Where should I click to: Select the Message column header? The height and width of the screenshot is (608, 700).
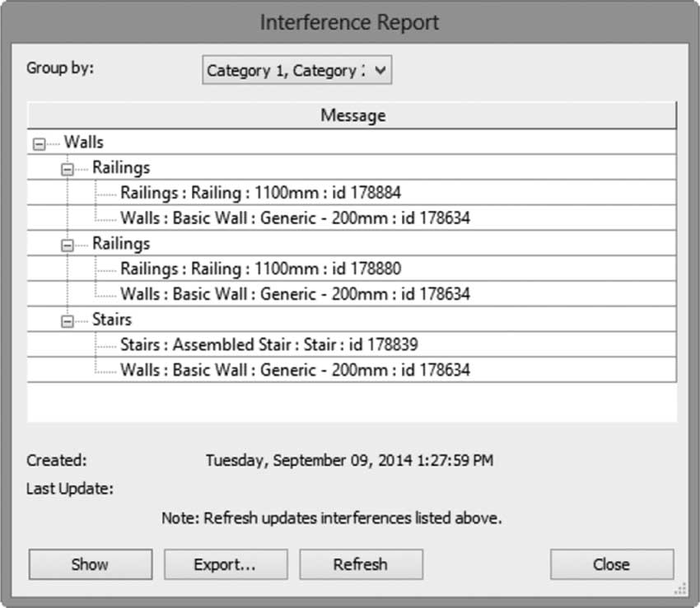pyautogui.click(x=352, y=115)
